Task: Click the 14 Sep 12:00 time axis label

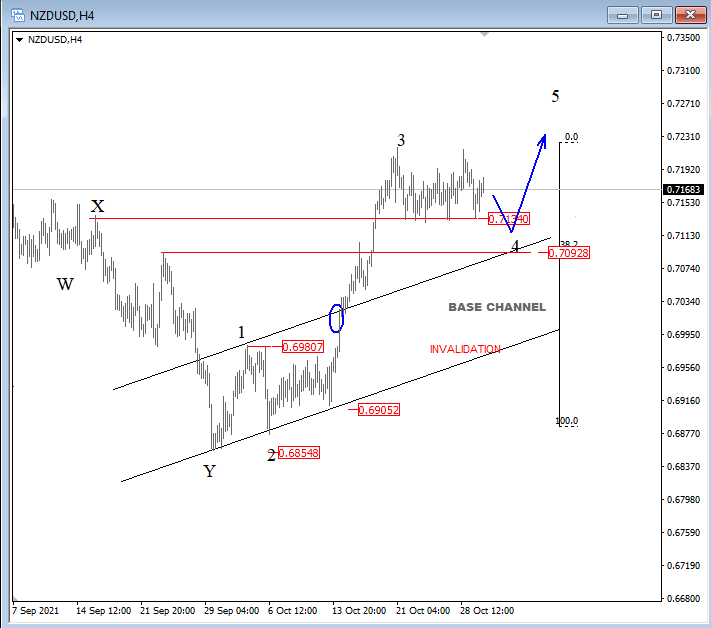Action: [x=103, y=611]
